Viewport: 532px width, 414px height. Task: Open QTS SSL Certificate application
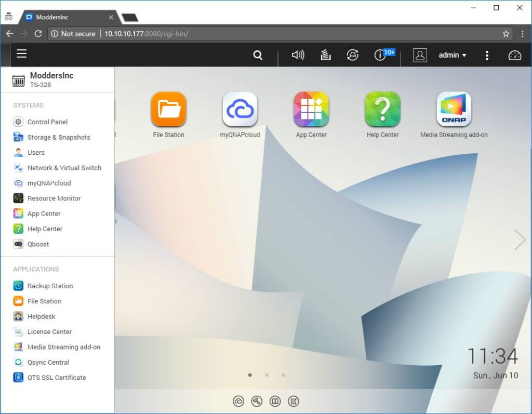[49, 377]
